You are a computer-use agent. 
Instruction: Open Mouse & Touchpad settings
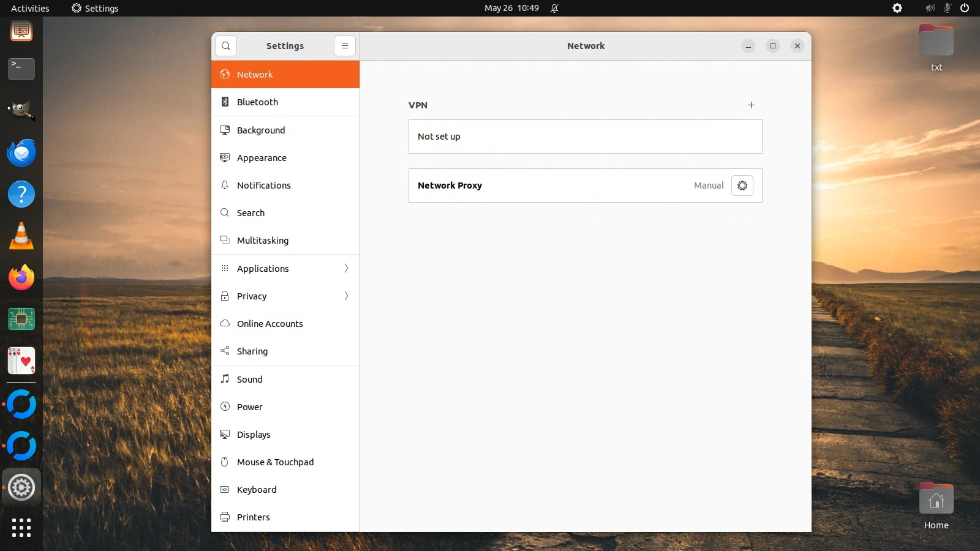pyautogui.click(x=275, y=462)
